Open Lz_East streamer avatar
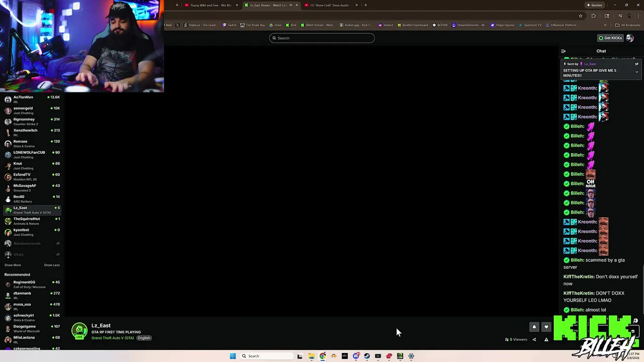Image resolution: width=644 pixels, height=362 pixels. (79, 331)
